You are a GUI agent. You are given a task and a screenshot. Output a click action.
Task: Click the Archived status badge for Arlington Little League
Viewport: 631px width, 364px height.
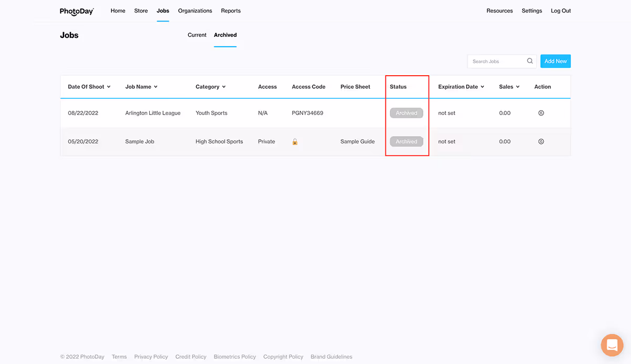[406, 113]
